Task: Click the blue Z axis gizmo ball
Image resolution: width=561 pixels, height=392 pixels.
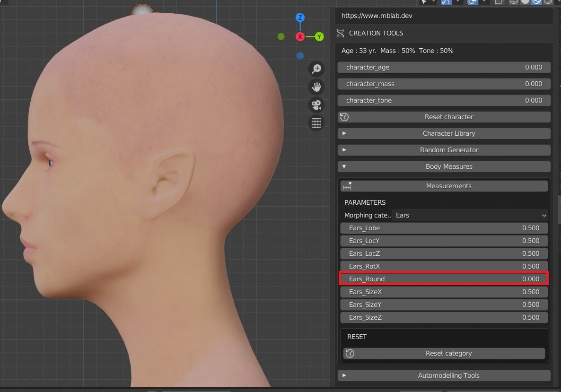Action: [300, 17]
